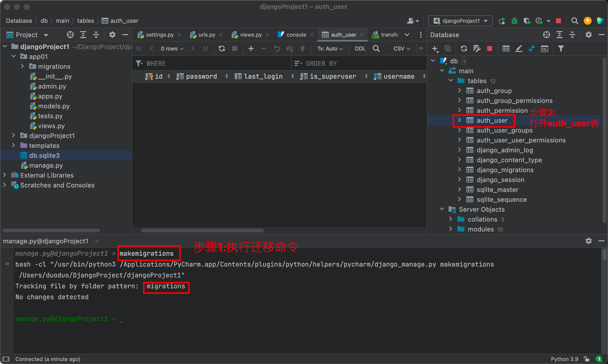Screen dimensions: 608x364
Task: Click Select Opened File crosshair in Project panel
Action: click(x=70, y=35)
